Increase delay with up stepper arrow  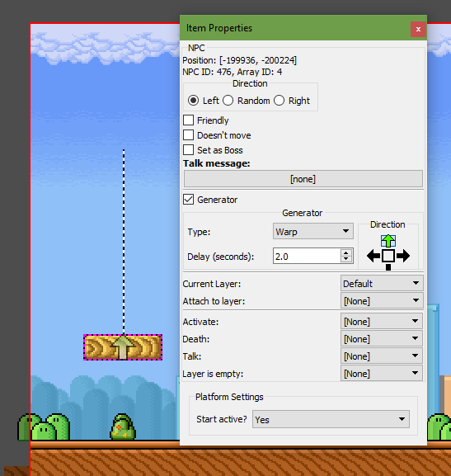(346, 252)
